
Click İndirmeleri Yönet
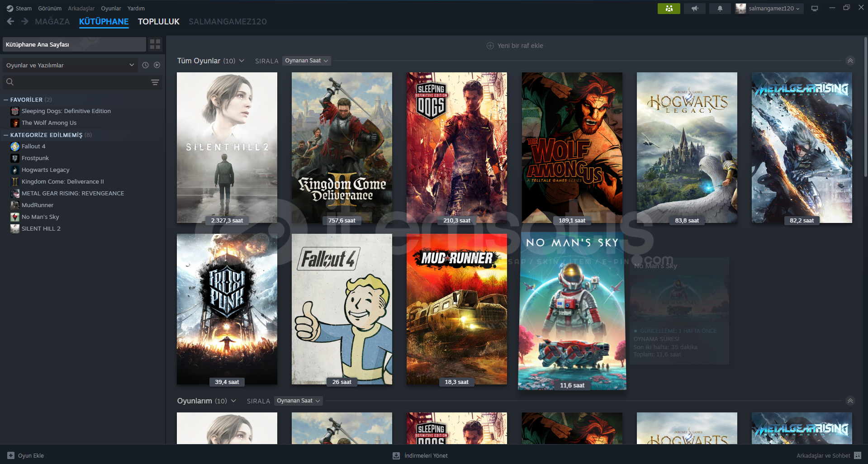tap(426, 455)
